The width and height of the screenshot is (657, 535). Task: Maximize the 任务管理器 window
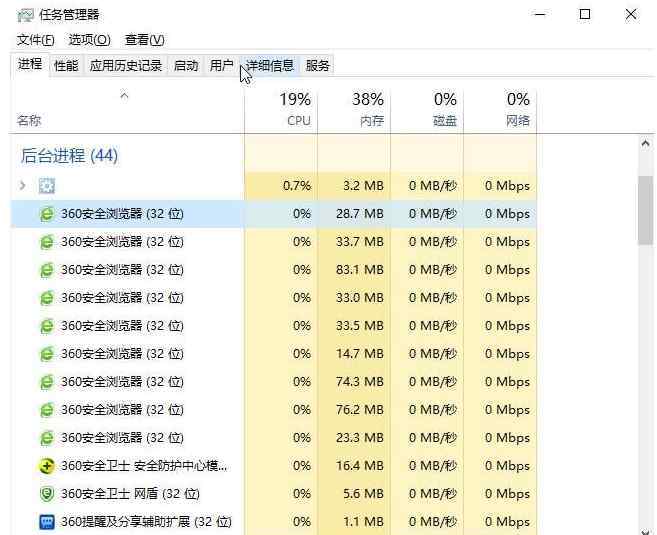click(585, 15)
